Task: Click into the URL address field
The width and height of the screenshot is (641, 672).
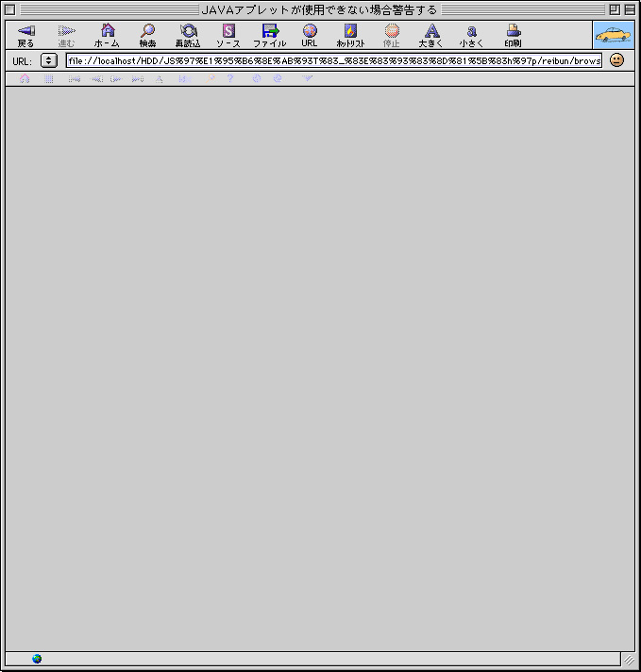Action: pyautogui.click(x=334, y=60)
